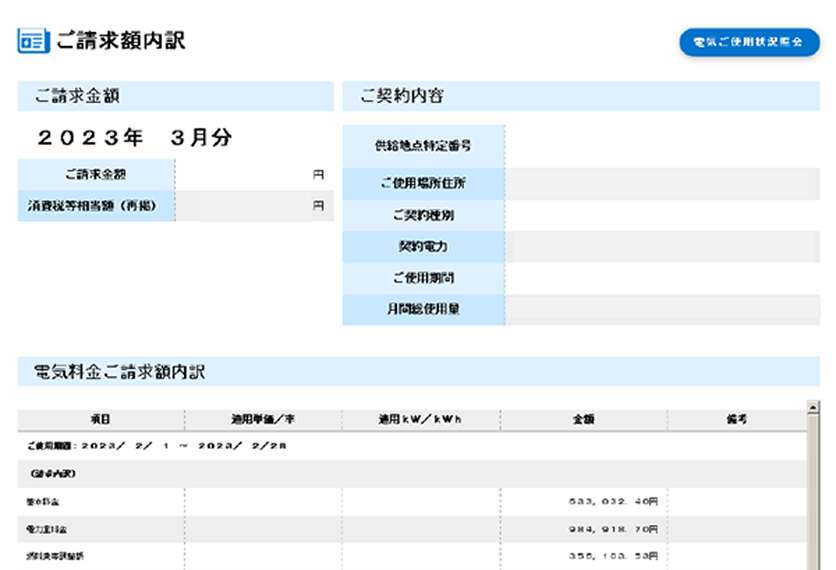The height and width of the screenshot is (570, 836).
Task: Select the 2023年 3月分 billing month text
Action: pyautogui.click(x=135, y=138)
